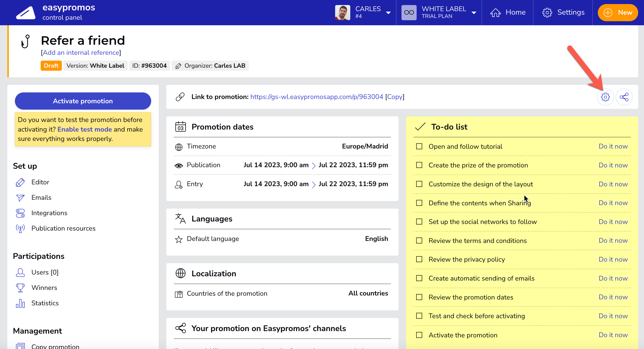Click the Easypromos channels share icon
The height and width of the screenshot is (349, 644).
pyautogui.click(x=180, y=328)
